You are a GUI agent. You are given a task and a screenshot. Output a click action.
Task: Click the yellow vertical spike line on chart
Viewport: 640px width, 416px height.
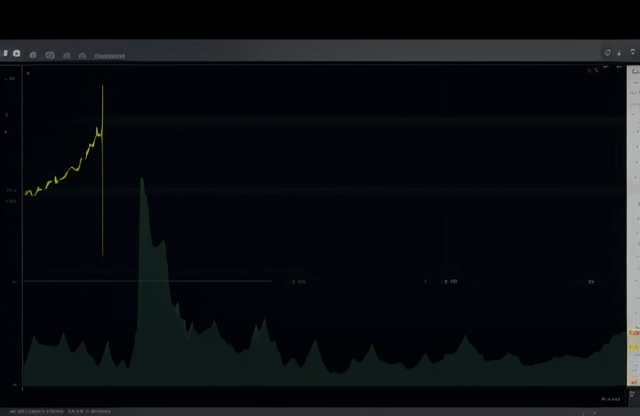click(x=102, y=200)
